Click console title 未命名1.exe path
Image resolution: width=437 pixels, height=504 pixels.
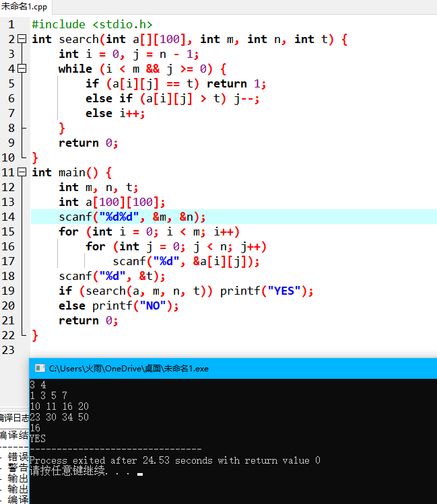pos(129,368)
